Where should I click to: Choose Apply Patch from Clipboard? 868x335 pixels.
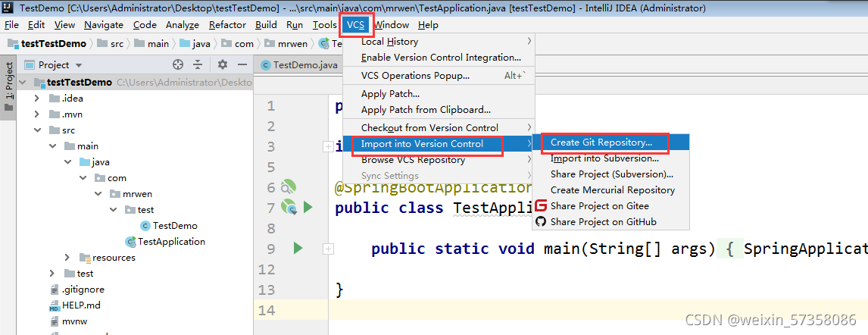(439, 110)
